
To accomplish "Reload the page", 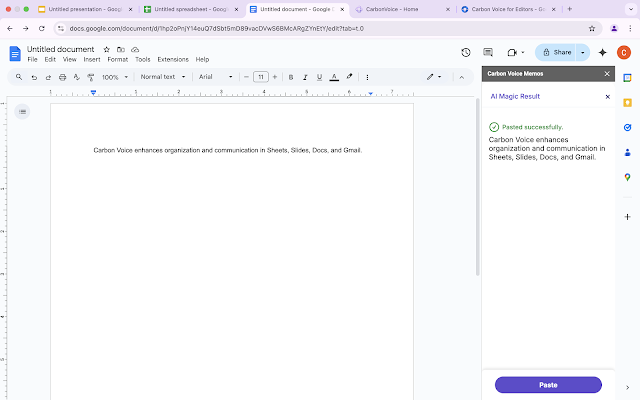I will click(x=42, y=28).
